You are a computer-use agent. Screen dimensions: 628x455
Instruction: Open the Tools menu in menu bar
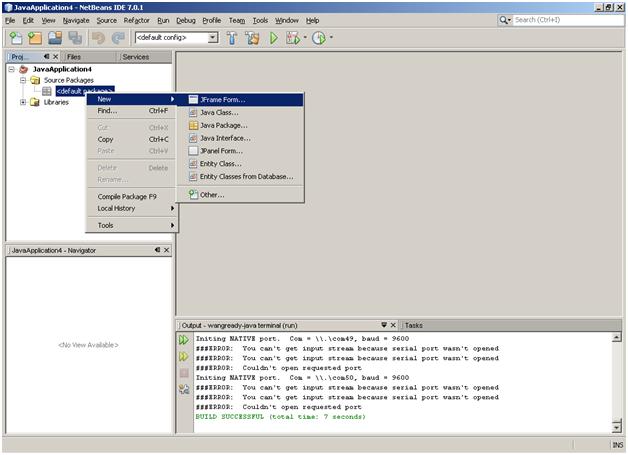pos(260,20)
